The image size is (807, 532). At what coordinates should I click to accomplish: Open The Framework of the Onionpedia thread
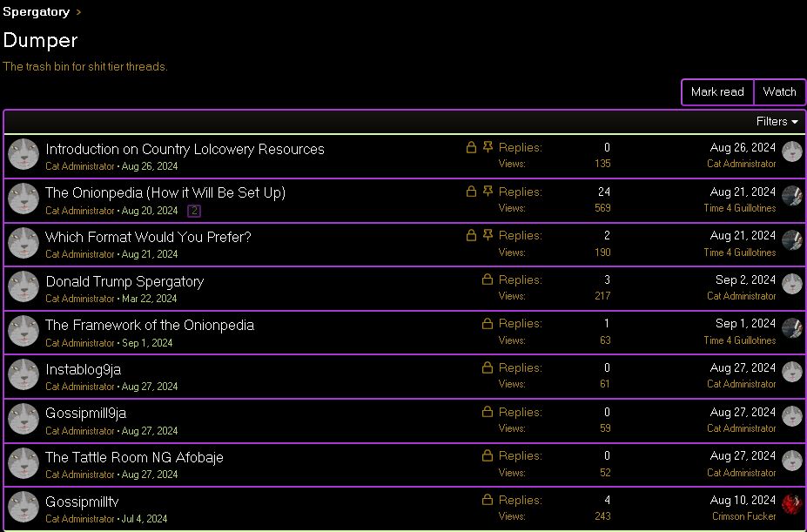coord(150,325)
